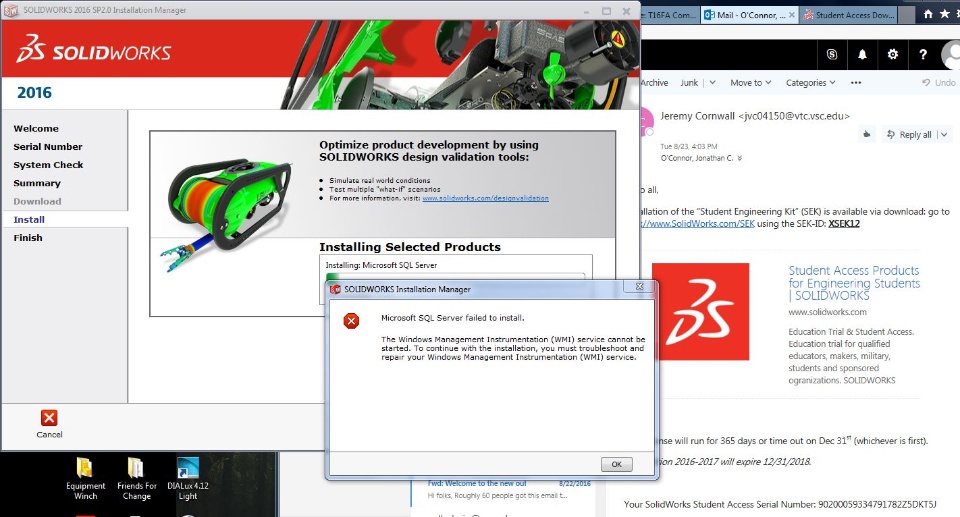This screenshot has width=960, height=517.
Task: Select the Welcome step in installer sidebar
Action: pyautogui.click(x=36, y=129)
